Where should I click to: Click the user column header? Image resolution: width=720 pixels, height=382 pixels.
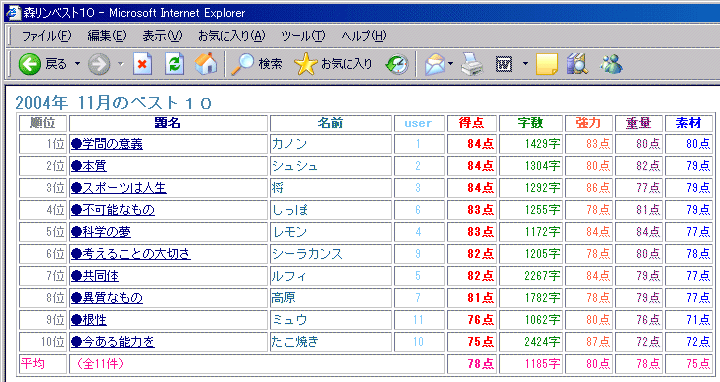(419, 123)
